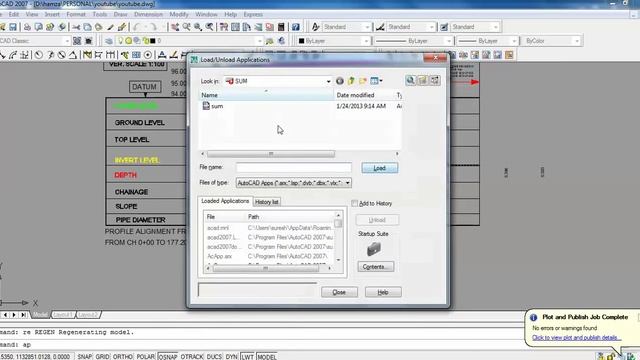Open the DesignCenter icon

pos(236,27)
